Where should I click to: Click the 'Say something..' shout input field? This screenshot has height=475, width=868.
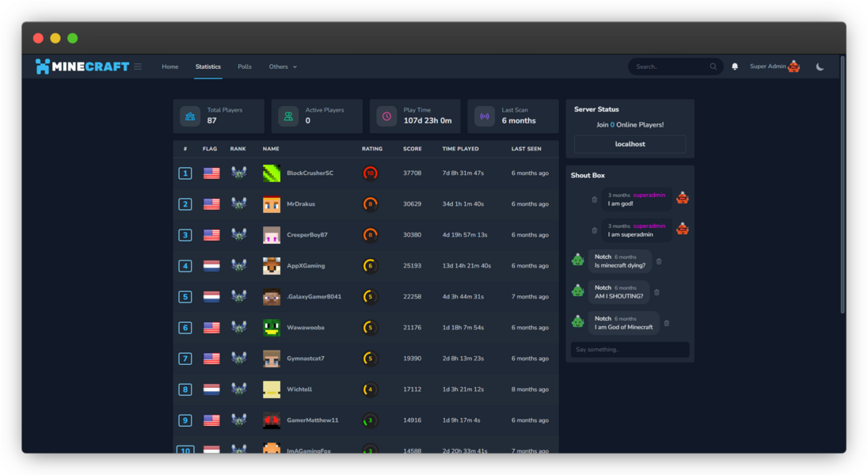[x=630, y=348]
